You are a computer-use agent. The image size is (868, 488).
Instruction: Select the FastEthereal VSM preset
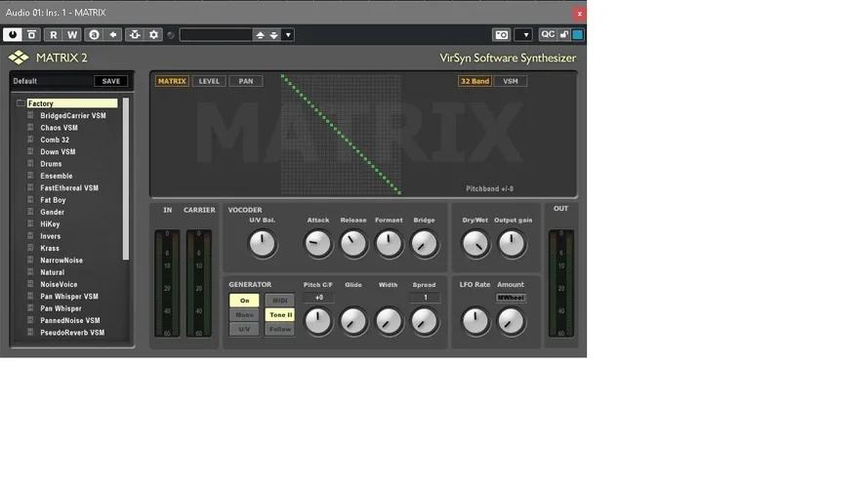tap(69, 188)
